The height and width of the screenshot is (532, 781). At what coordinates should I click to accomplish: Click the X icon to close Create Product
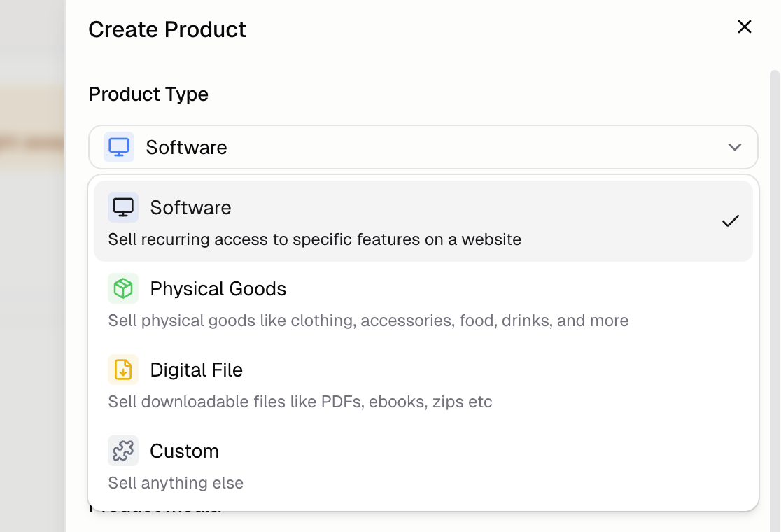coord(744,27)
